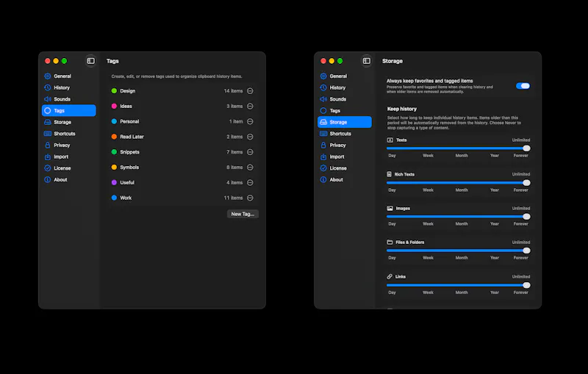Viewport: 588px width, 374px height.
Task: Click the Keep history heading
Action: pos(401,109)
